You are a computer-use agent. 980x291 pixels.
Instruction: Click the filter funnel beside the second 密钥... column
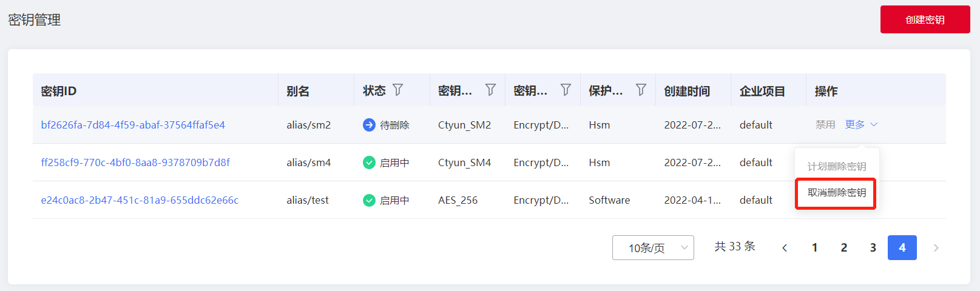tap(566, 90)
